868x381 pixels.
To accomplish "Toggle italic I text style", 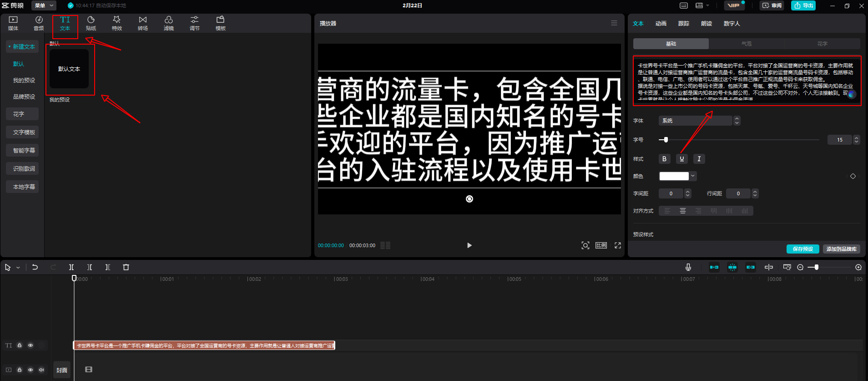I will click(699, 159).
